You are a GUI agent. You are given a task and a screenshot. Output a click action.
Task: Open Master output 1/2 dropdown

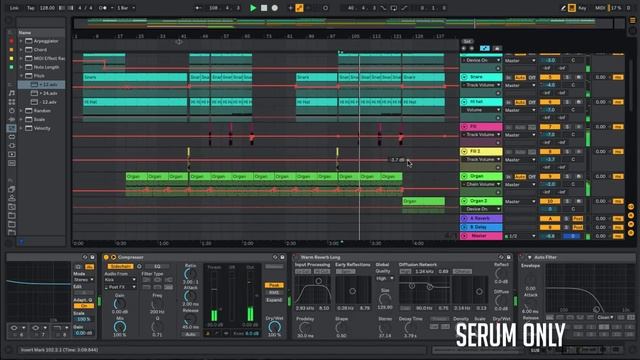point(520,236)
